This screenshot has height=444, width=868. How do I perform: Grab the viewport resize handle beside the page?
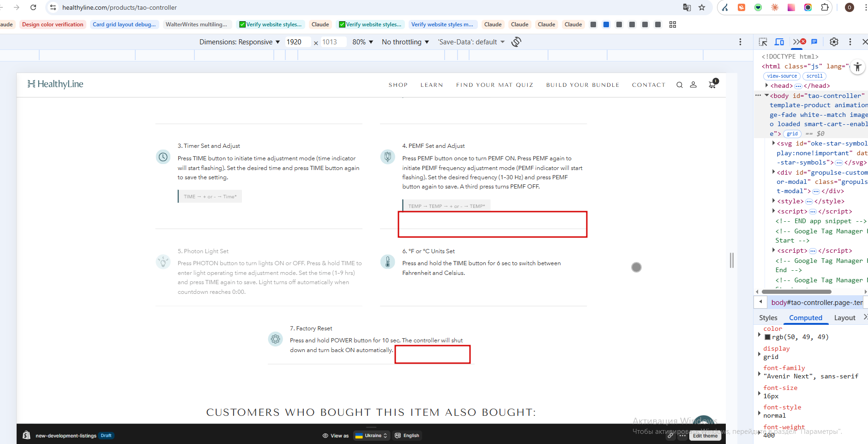click(731, 260)
